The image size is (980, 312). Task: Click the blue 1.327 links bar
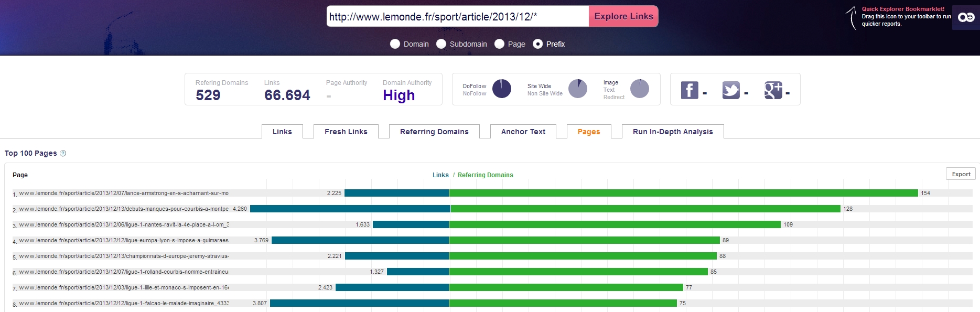(x=418, y=272)
